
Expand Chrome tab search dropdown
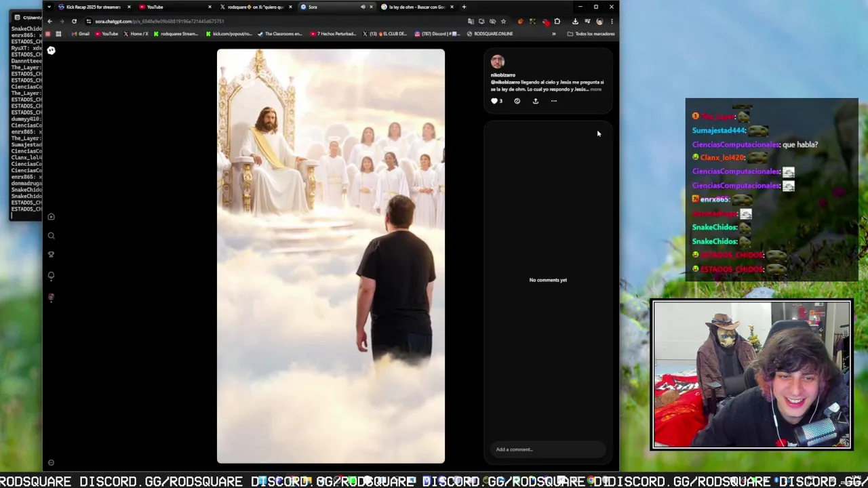pos(49,7)
